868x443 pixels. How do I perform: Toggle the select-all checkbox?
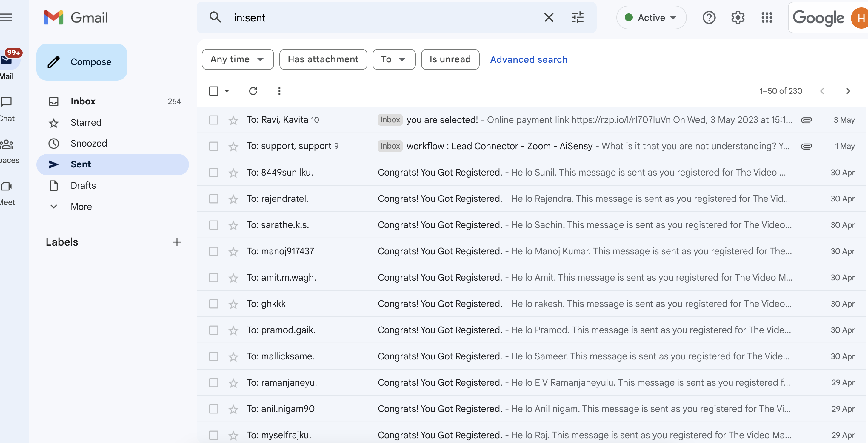coord(214,91)
